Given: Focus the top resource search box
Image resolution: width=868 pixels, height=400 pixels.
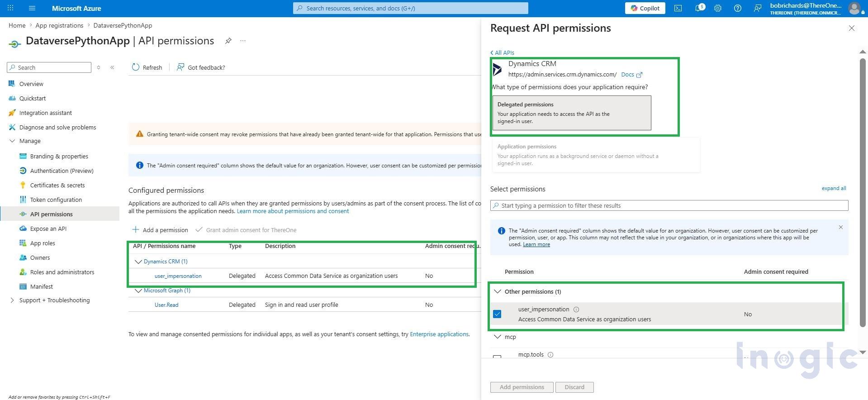Looking at the screenshot, I should [x=410, y=8].
